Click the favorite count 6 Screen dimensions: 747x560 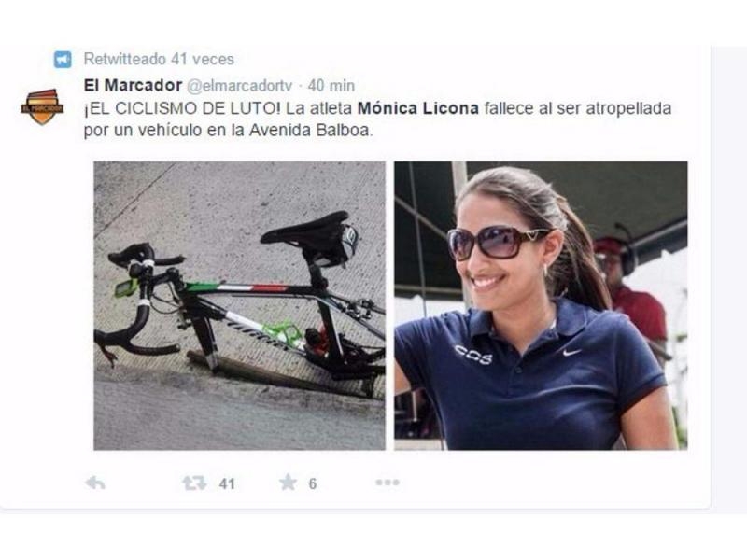point(313,483)
